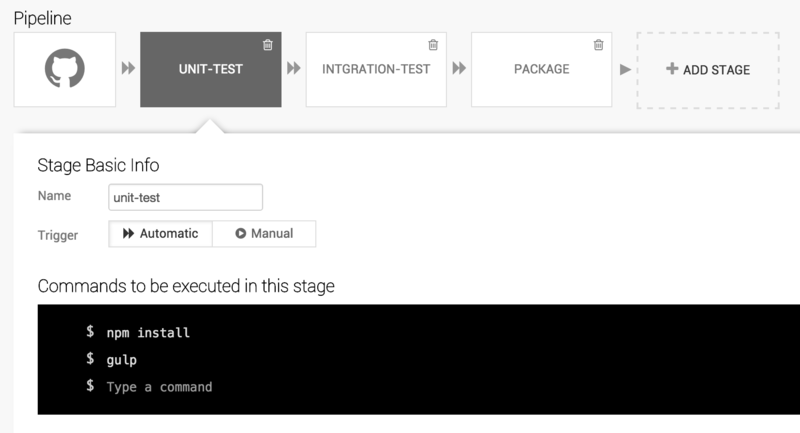Click the fast-forward icon on Automatic button

[128, 234]
